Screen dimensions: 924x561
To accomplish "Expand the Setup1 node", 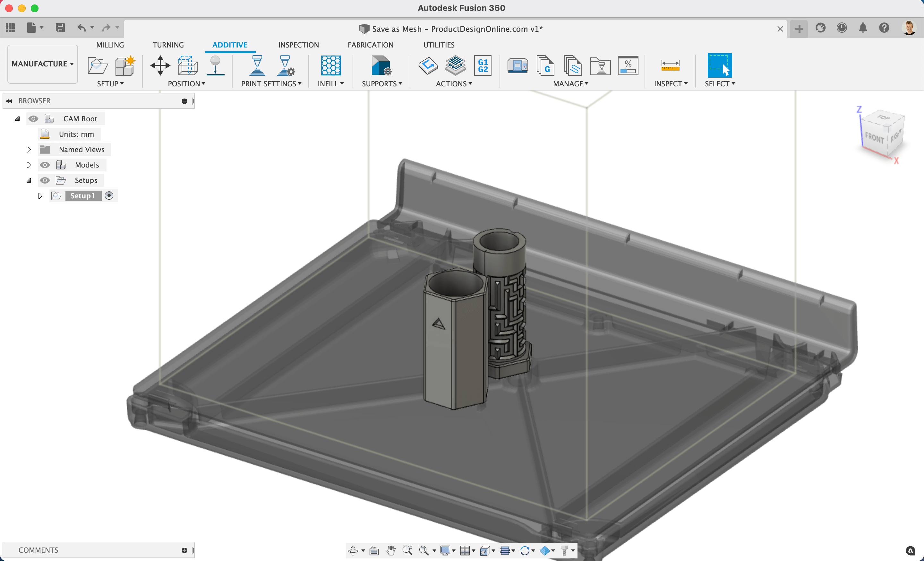I will point(40,196).
